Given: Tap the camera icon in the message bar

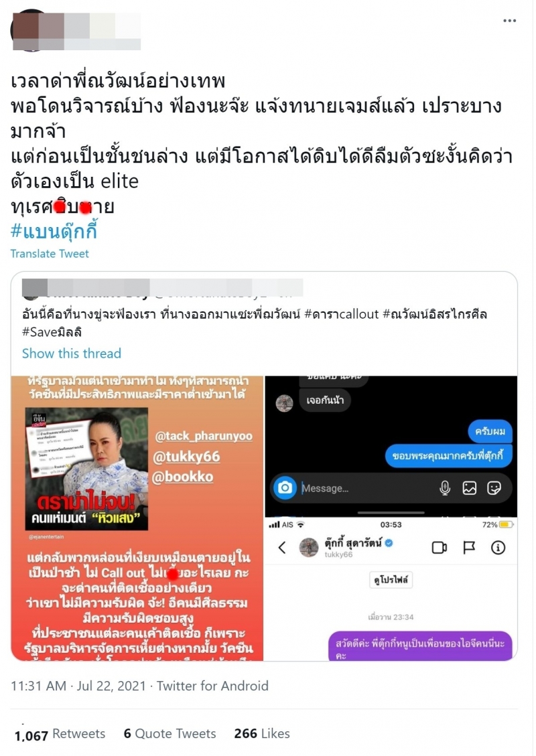Looking at the screenshot, I should click(x=285, y=488).
